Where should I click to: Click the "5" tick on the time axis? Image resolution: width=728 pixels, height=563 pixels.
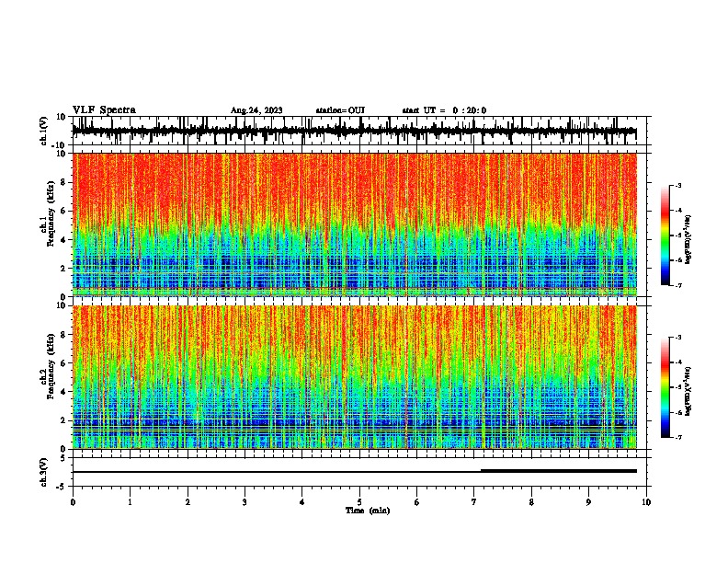359,502
